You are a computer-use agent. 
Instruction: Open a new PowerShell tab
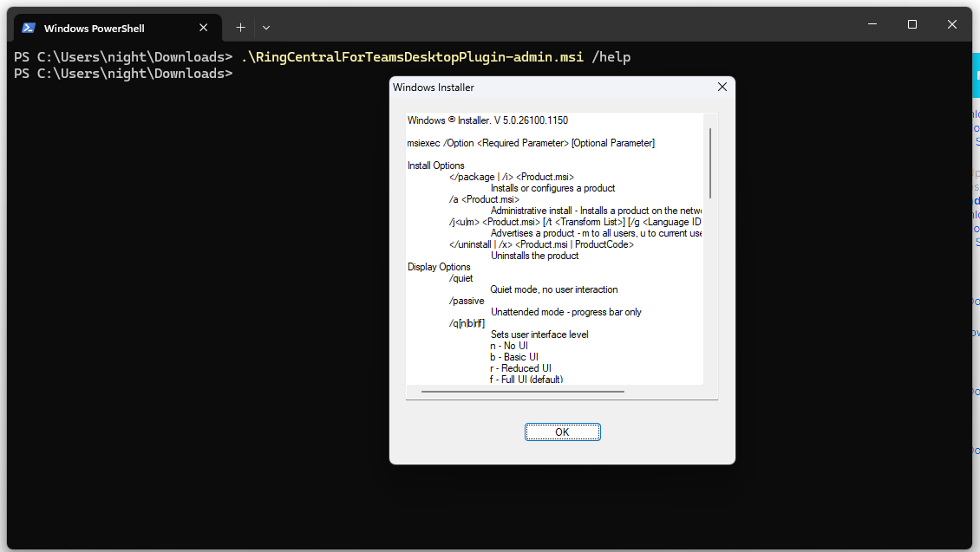click(x=240, y=28)
